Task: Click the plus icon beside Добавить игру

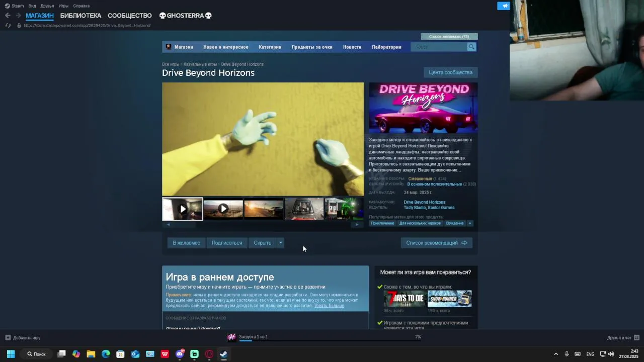Action: point(8,337)
